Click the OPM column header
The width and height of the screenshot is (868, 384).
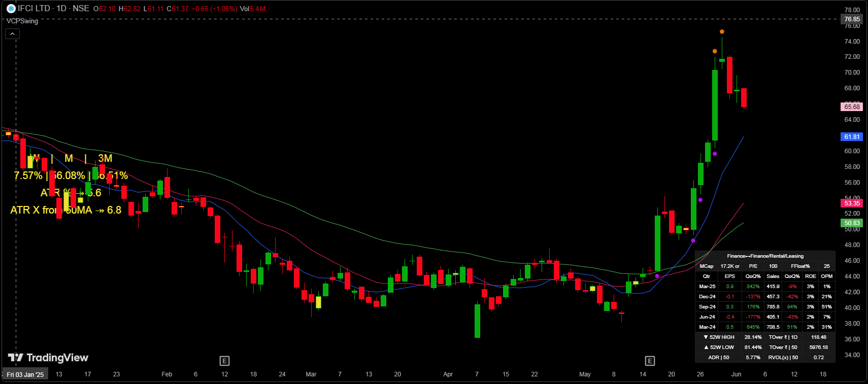[827, 276]
